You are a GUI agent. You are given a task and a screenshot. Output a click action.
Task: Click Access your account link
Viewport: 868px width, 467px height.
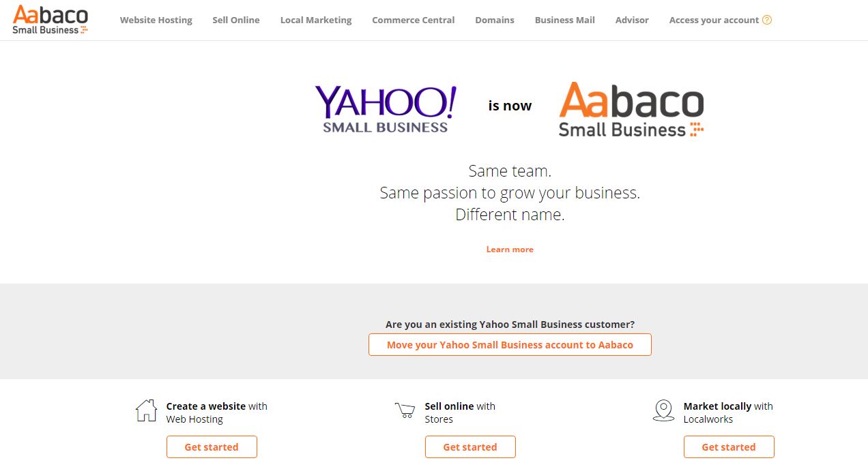click(x=714, y=20)
